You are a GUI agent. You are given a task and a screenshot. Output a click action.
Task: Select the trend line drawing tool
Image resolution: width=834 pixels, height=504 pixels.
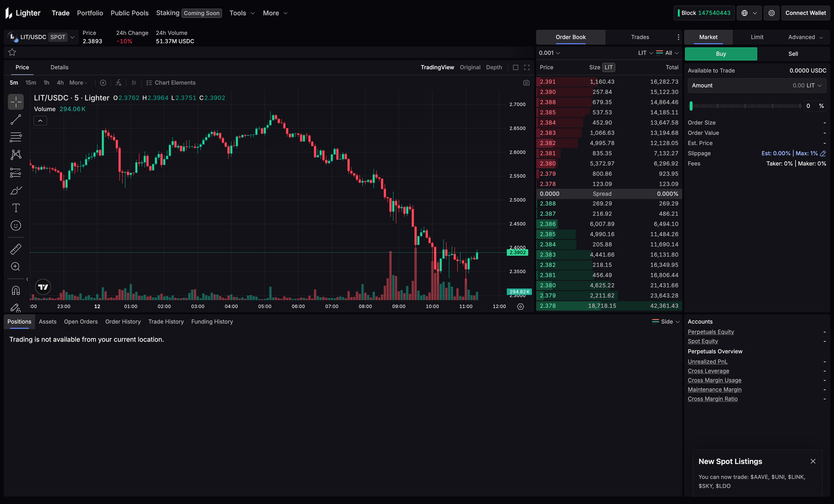[16, 119]
